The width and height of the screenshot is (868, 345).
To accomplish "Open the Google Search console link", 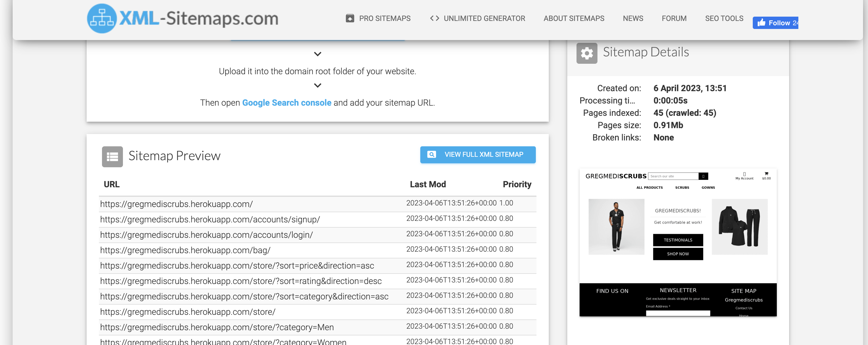I will [287, 103].
